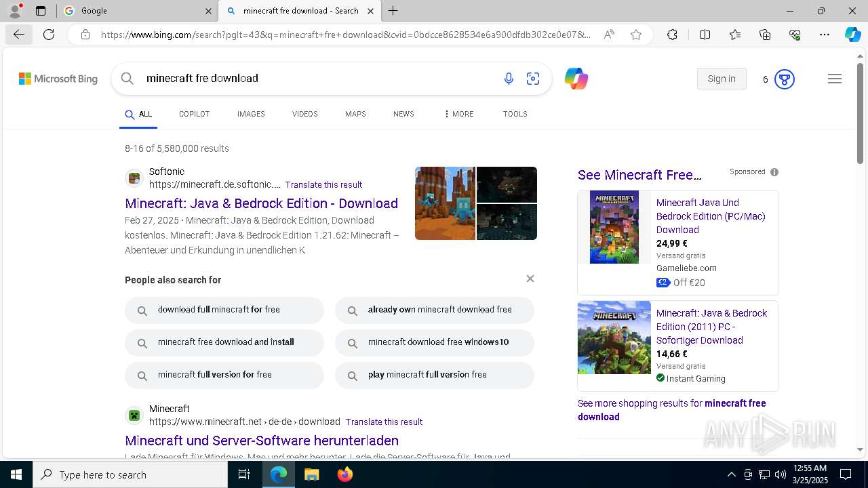Switch to the IMAGES tab
868x488 pixels.
(251, 114)
